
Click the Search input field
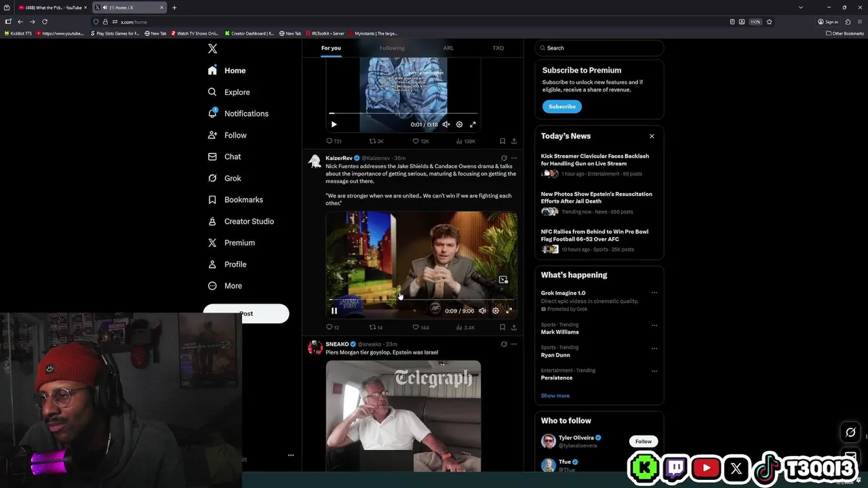[x=599, y=48]
